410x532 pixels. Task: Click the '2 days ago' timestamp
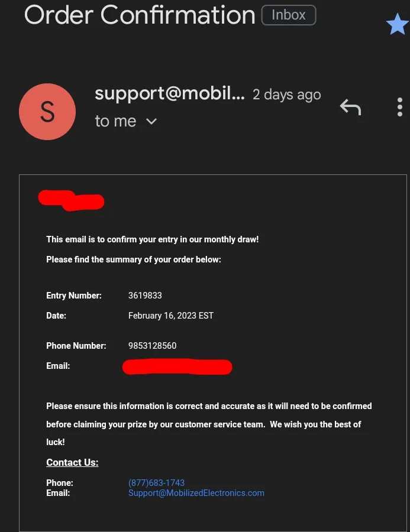pyautogui.click(x=287, y=95)
